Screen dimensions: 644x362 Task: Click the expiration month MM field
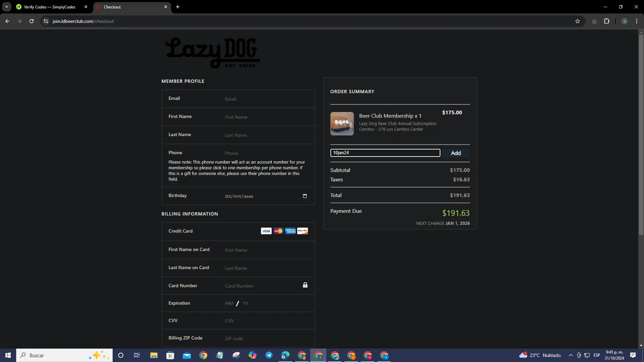coord(229,303)
